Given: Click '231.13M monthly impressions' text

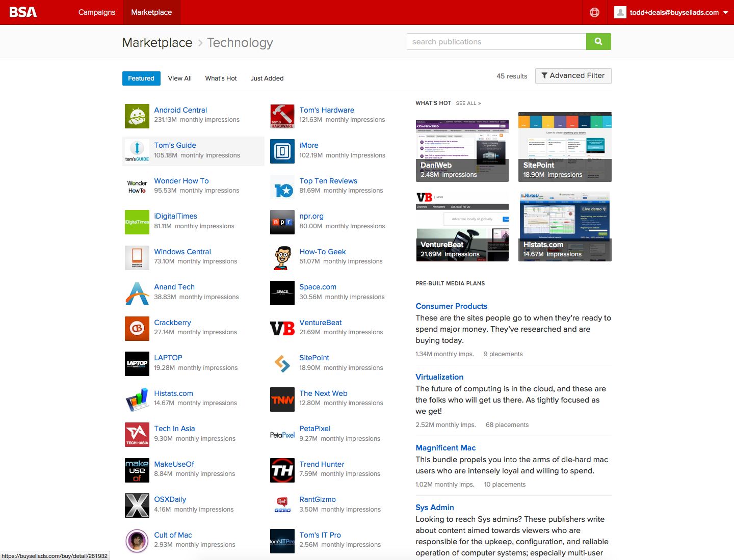Looking at the screenshot, I should 197,120.
